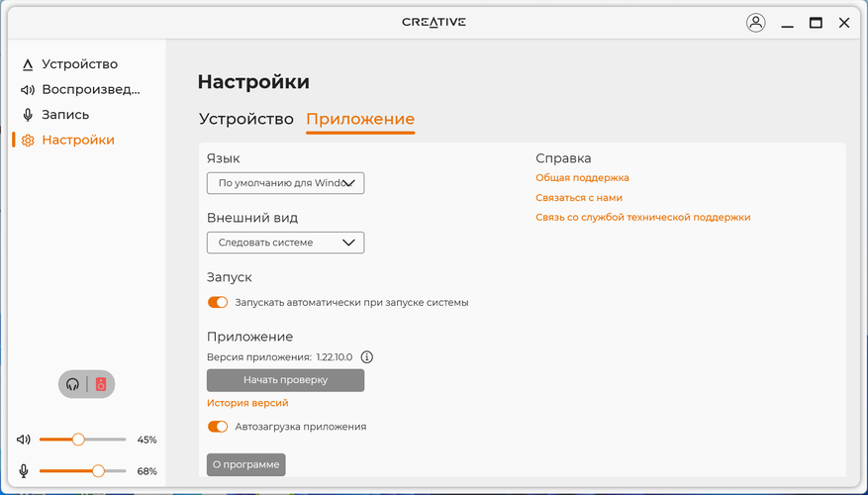This screenshot has height=495, width=868.
Task: Click the Справка heading
Action: pyautogui.click(x=563, y=158)
